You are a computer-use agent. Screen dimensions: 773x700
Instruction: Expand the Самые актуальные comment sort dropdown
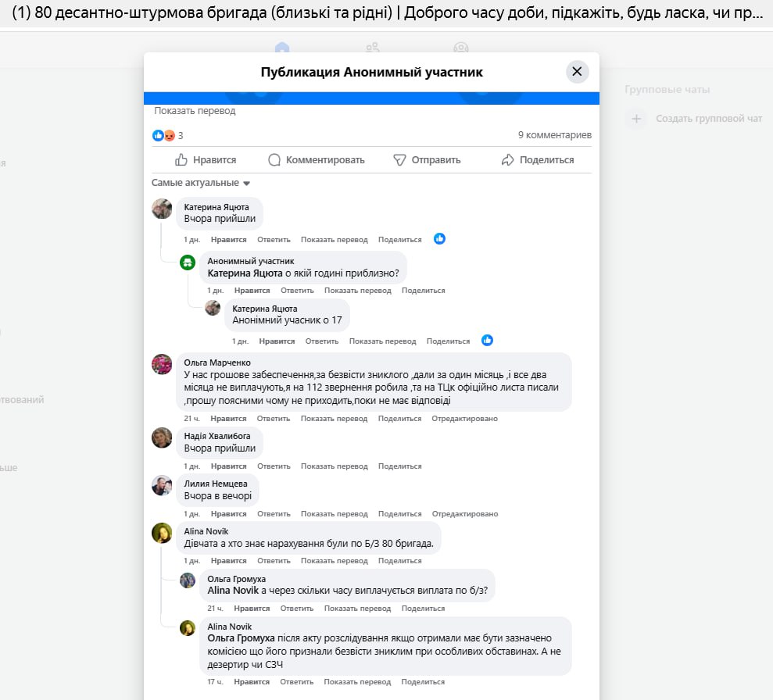201,183
